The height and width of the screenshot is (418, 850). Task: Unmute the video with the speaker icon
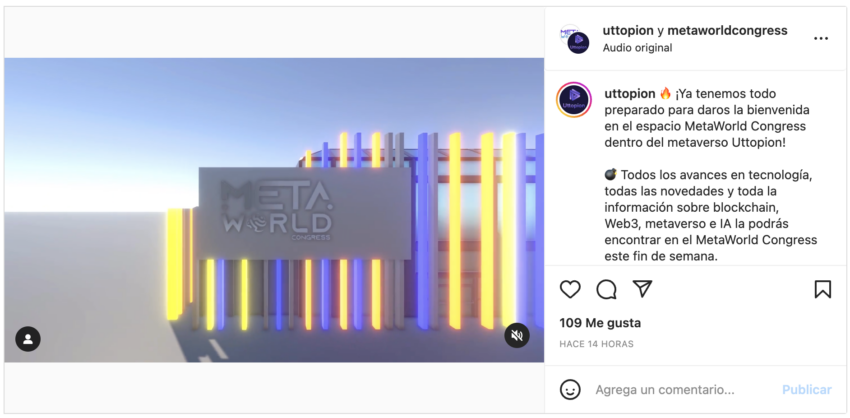517,336
